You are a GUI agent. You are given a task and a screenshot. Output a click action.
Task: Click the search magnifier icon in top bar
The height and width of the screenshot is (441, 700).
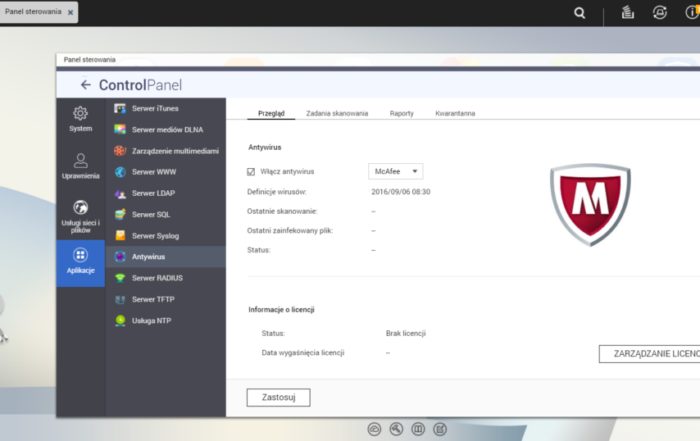(x=579, y=13)
